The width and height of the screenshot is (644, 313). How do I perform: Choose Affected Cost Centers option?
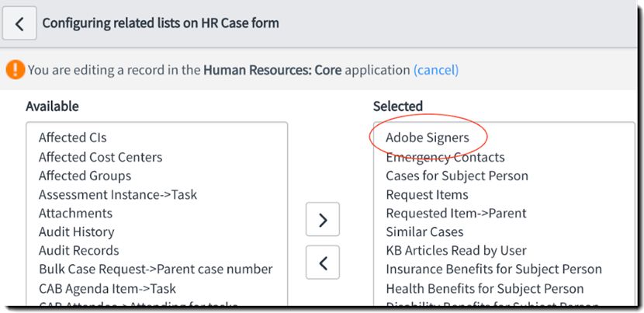pos(101,157)
